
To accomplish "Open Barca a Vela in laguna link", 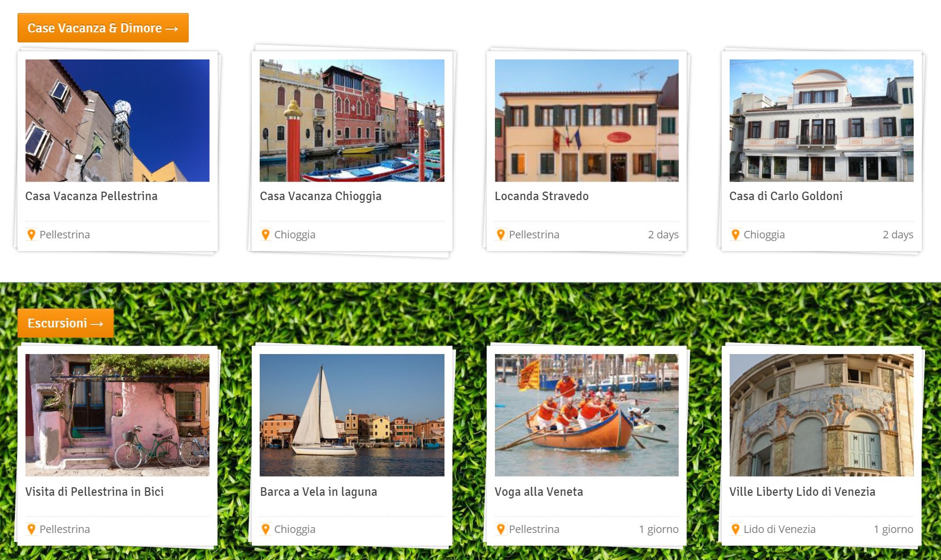I will pyautogui.click(x=319, y=492).
